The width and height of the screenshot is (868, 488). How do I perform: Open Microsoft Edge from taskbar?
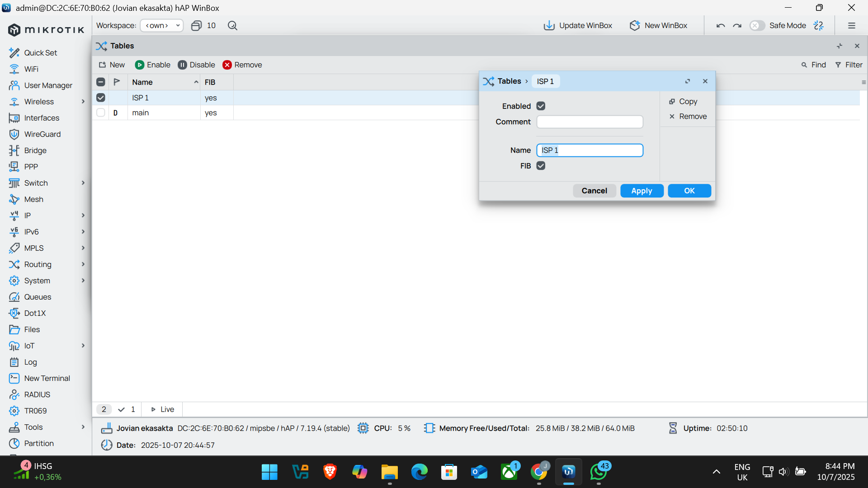[x=419, y=472]
